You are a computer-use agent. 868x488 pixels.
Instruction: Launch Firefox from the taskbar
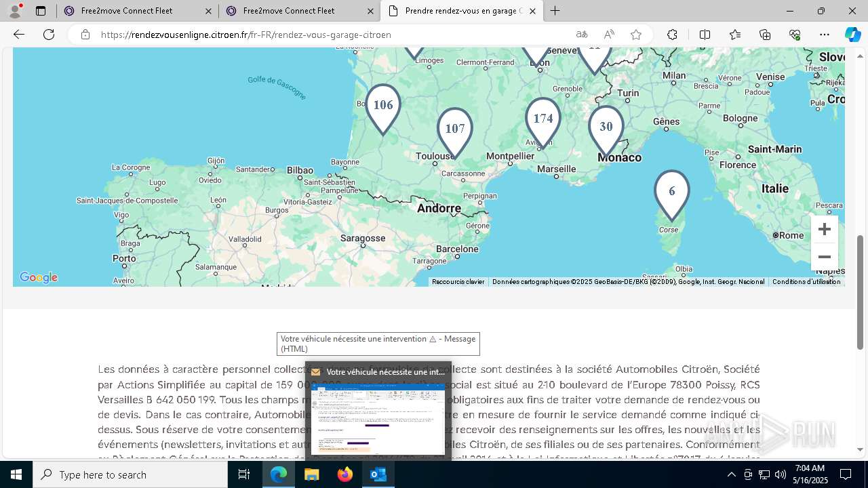(345, 474)
